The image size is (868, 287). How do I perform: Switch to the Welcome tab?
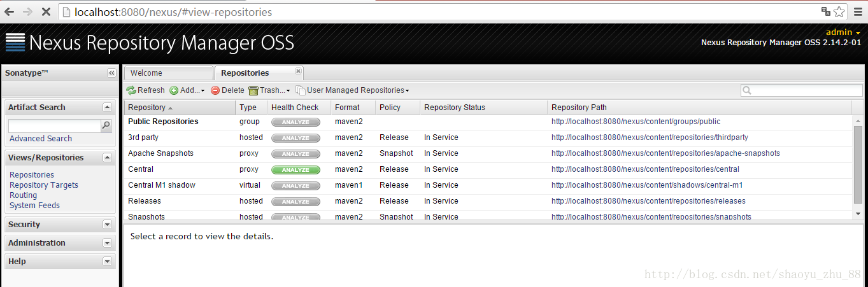point(168,73)
